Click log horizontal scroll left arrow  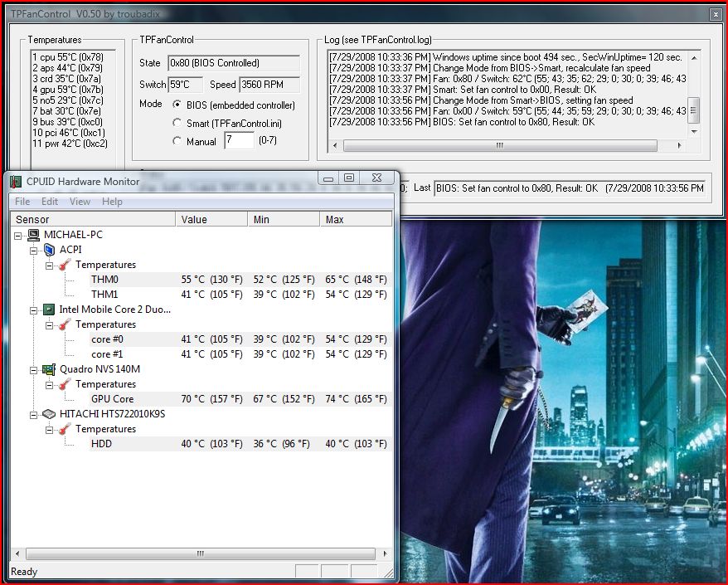335,145
